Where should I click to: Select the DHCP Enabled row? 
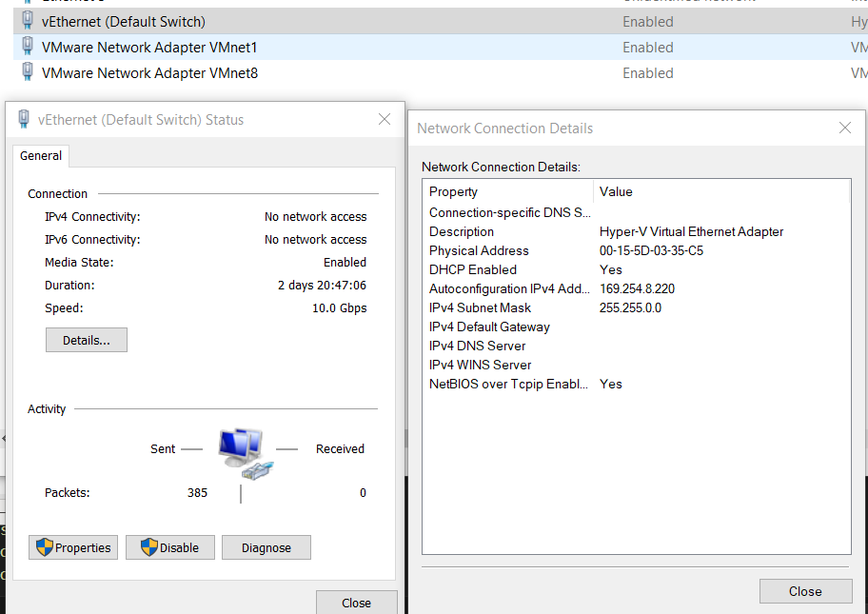pyautogui.click(x=637, y=269)
